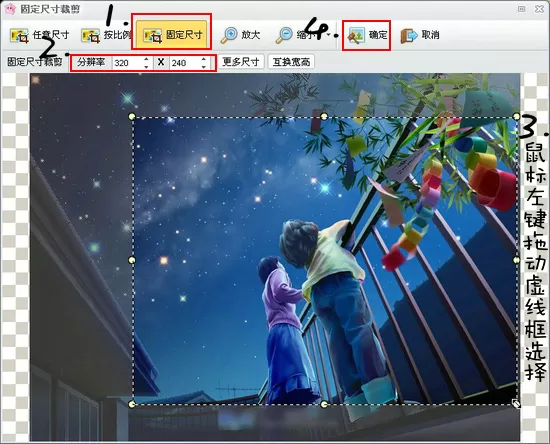Click the top-middle crop selection handle
The width and height of the screenshot is (550, 444).
pyautogui.click(x=324, y=116)
